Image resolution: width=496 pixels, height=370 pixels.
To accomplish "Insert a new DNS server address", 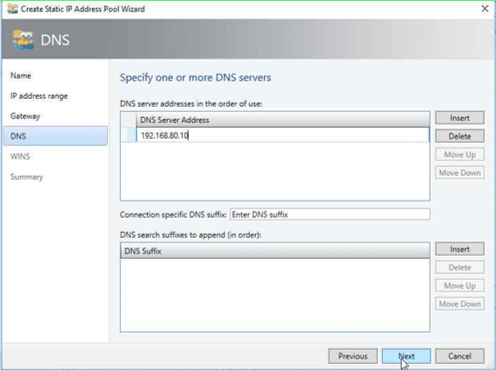I will tap(460, 118).
